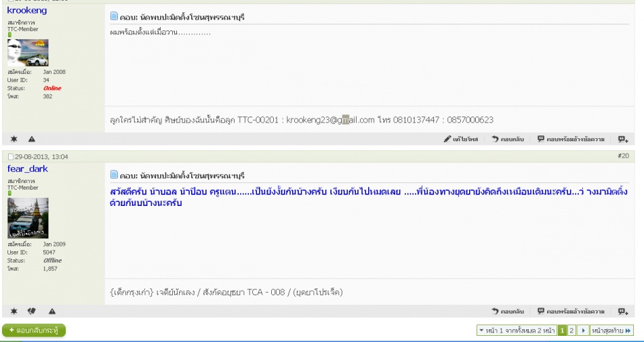Click the star reputation icon under krookeng's post

14,139
